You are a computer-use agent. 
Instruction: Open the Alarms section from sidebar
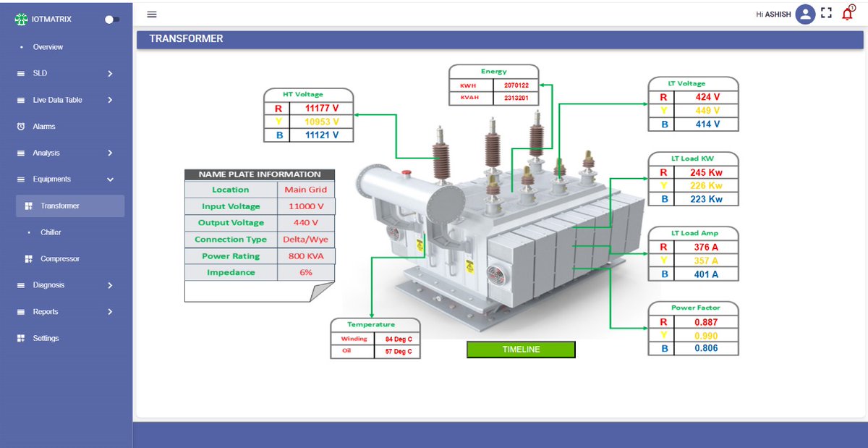coord(43,126)
